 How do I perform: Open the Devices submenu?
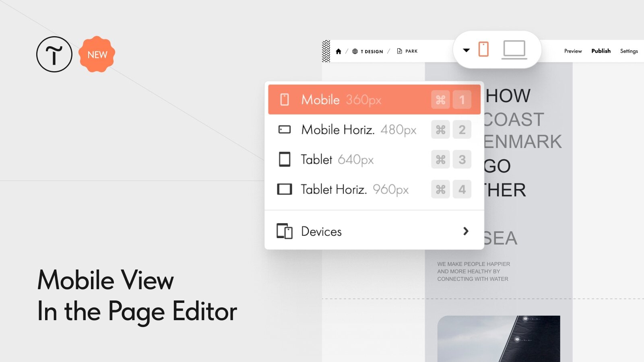point(374,231)
